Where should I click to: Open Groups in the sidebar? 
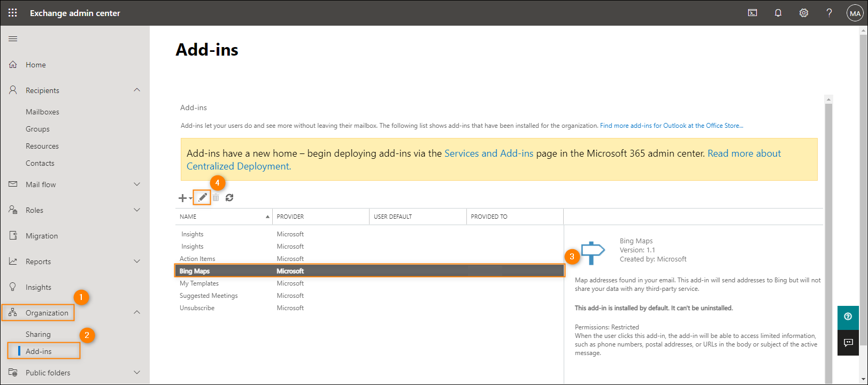coord(37,129)
